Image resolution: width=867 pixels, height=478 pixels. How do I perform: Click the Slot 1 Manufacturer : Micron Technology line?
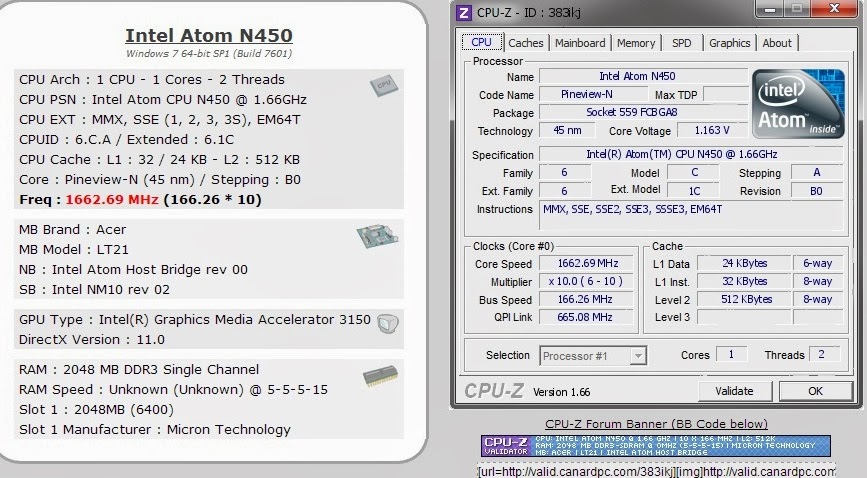point(155,429)
